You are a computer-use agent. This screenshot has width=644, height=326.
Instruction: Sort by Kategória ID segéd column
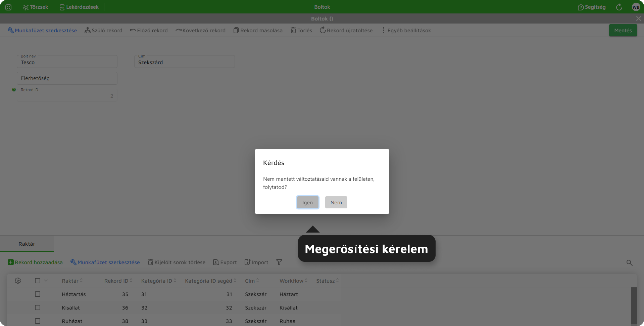(x=210, y=281)
